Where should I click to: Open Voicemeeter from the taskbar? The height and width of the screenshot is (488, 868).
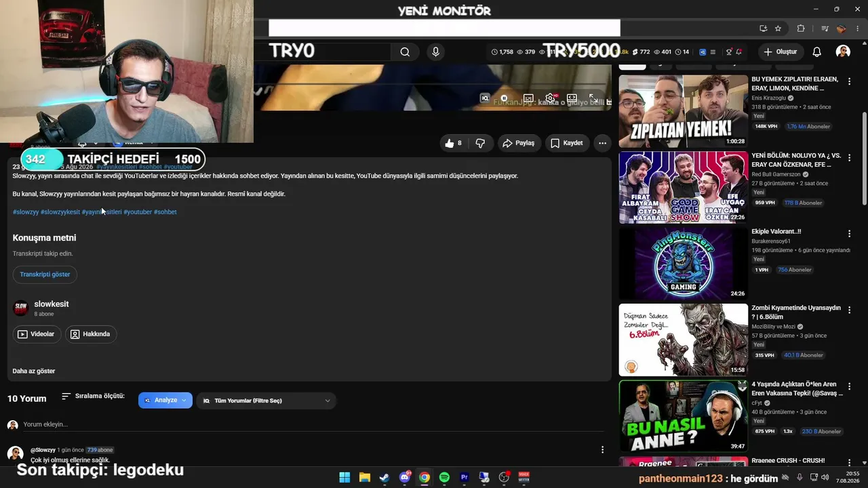(524, 477)
